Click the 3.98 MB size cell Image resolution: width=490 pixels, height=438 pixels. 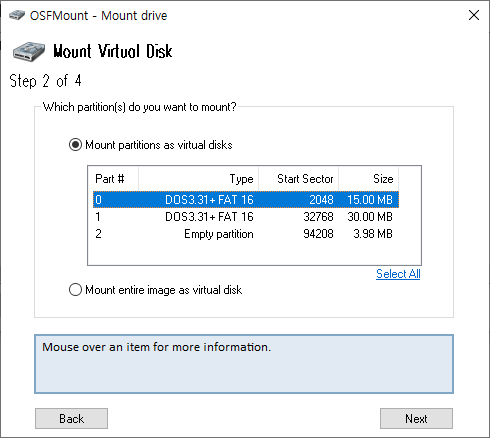pyautogui.click(x=373, y=234)
